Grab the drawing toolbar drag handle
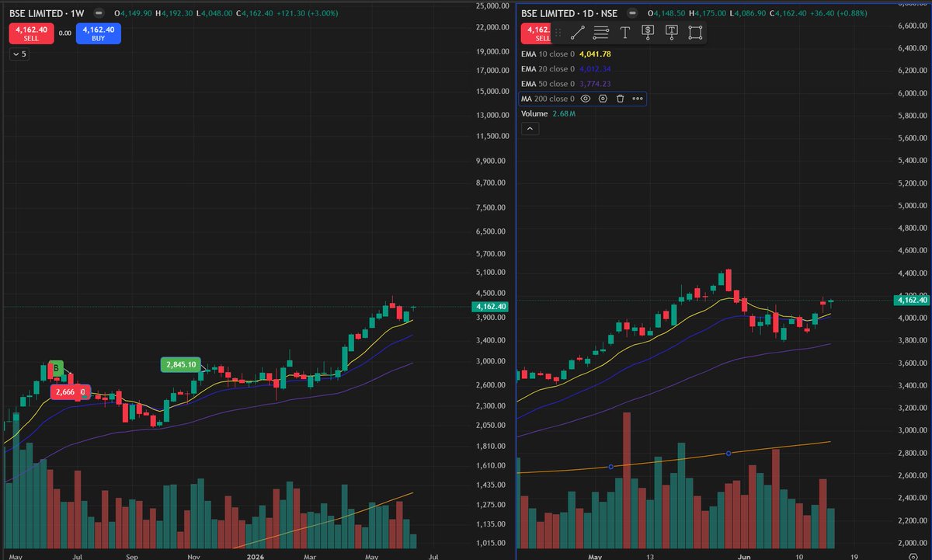The height and width of the screenshot is (560, 932). click(557, 32)
